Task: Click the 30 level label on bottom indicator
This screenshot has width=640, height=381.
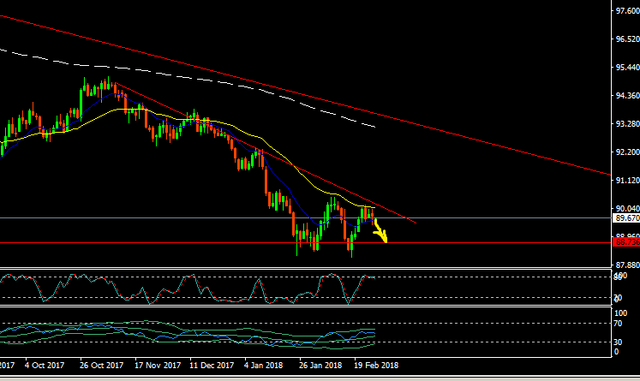Action: pos(618,342)
